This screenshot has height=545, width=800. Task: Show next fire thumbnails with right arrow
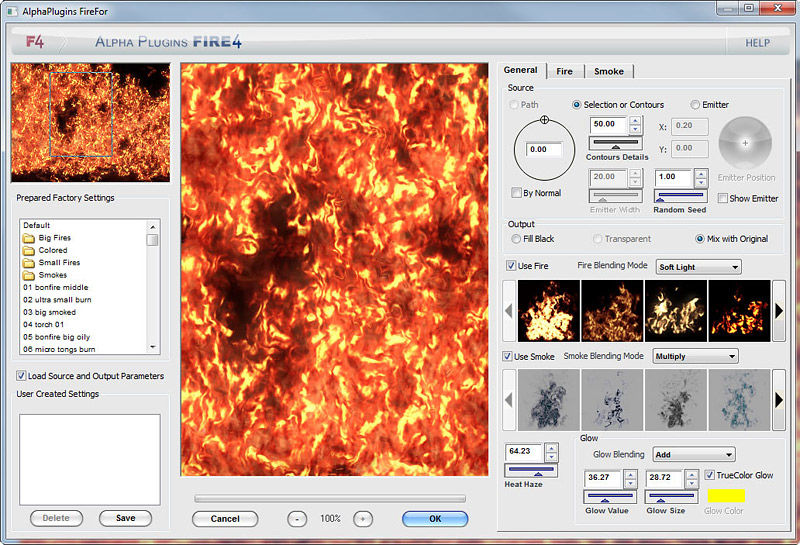pyautogui.click(x=779, y=311)
